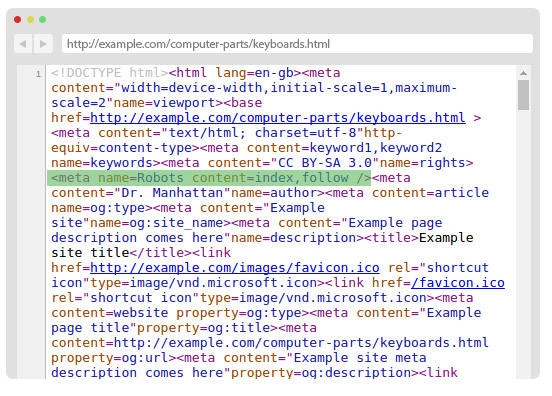Click the closing </title> tag text
Viewport: 552px width, 396px height.
point(161,253)
